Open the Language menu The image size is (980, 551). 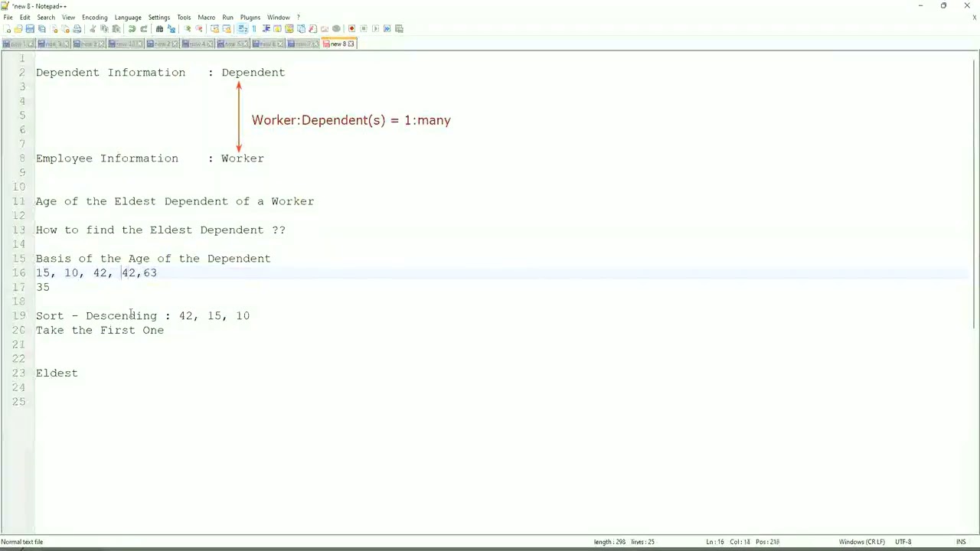(128, 17)
